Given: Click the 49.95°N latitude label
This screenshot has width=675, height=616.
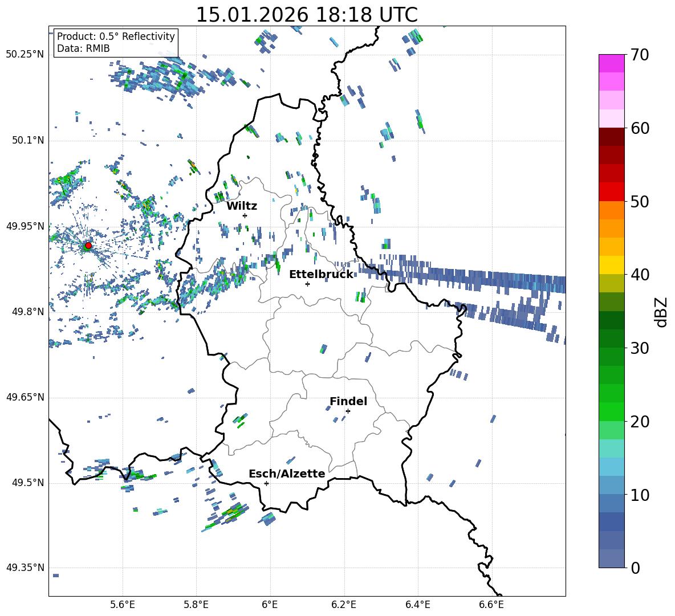Looking at the screenshot, I should (25, 226).
